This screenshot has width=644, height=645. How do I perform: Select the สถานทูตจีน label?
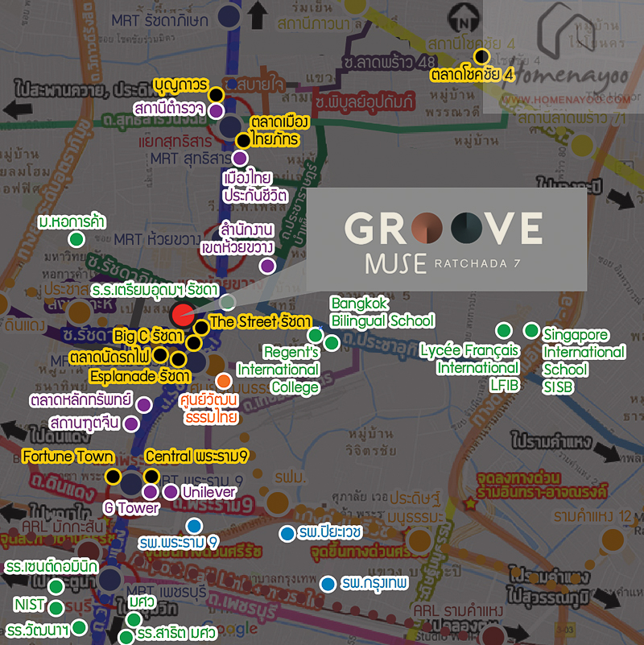(84, 423)
